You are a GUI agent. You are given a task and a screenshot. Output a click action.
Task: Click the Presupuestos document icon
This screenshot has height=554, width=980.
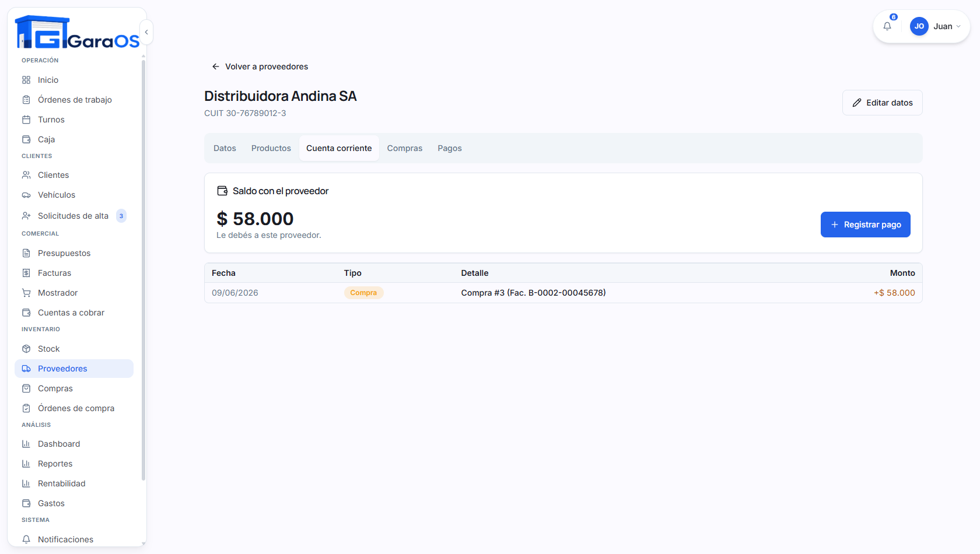[26, 253]
